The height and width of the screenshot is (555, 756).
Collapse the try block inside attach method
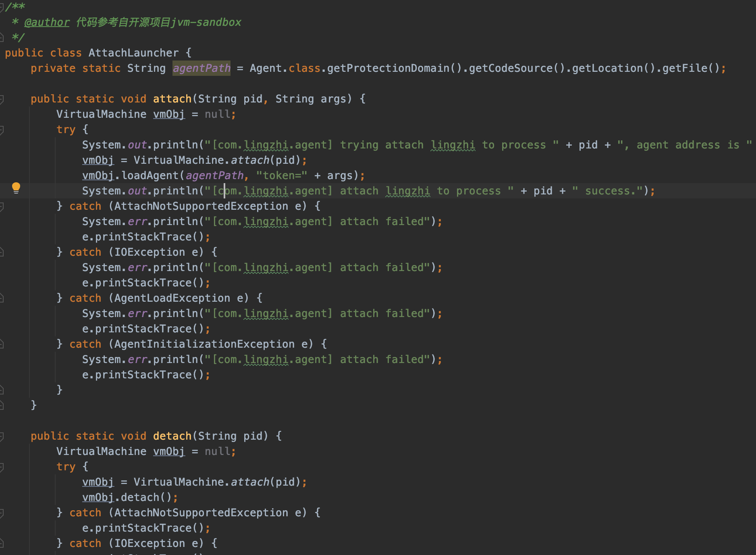pos(2,129)
